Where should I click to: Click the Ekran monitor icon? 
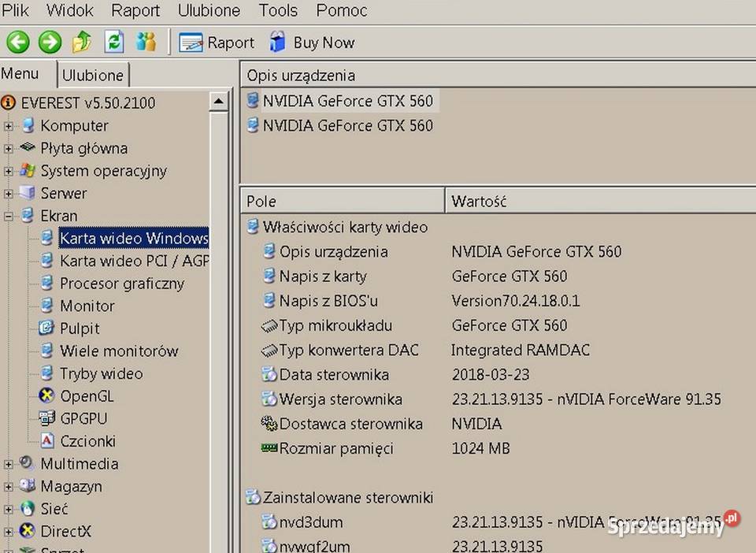pos(28,216)
